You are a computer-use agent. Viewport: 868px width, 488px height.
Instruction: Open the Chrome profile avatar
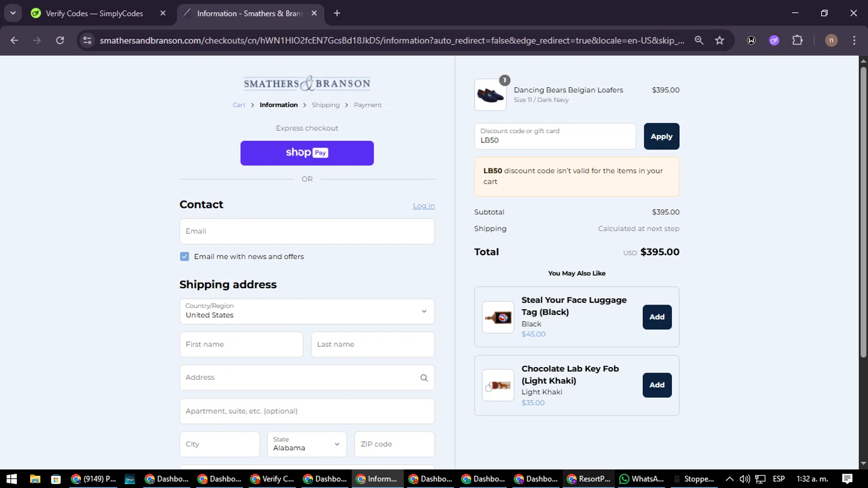click(x=831, y=41)
